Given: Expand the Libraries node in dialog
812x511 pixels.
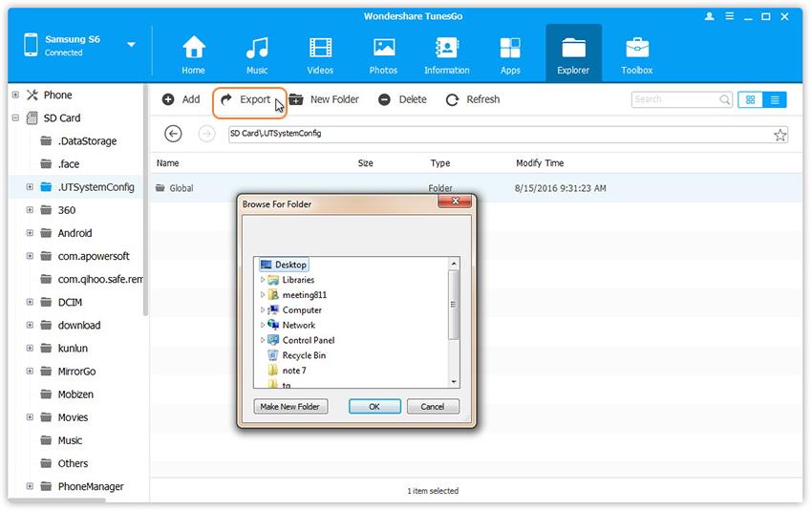Looking at the screenshot, I should tap(263, 280).
